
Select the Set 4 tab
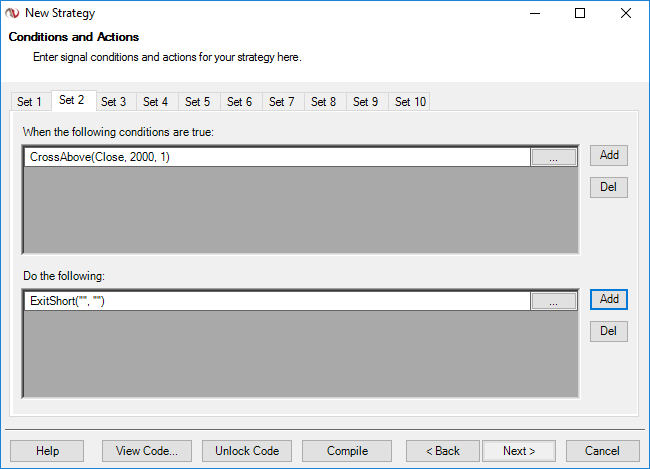(155, 102)
